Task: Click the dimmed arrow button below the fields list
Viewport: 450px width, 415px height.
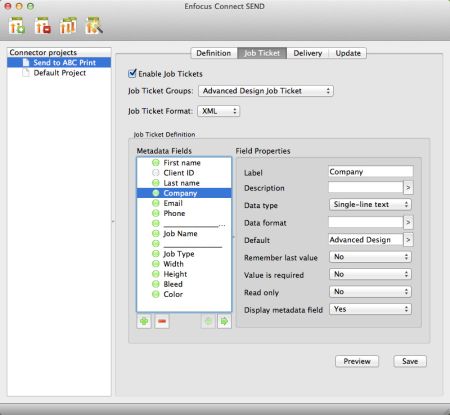Action: point(208,321)
